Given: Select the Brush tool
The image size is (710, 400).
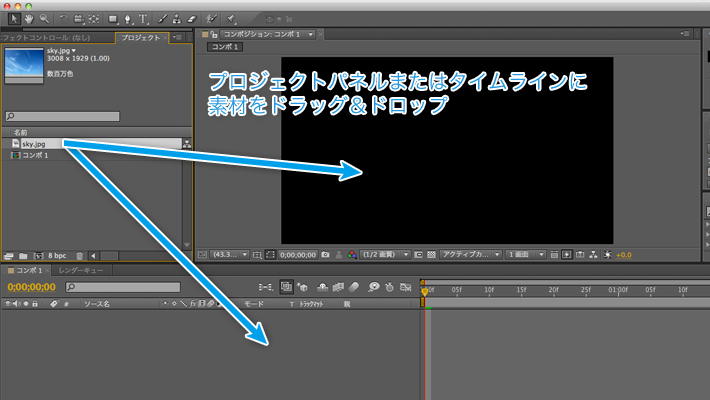Looking at the screenshot, I should click(162, 18).
